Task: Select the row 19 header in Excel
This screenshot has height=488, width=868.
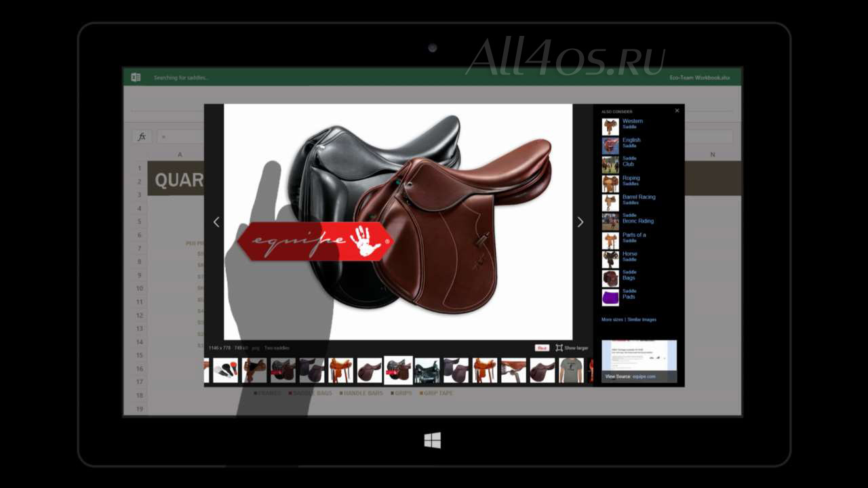Action: [139, 409]
